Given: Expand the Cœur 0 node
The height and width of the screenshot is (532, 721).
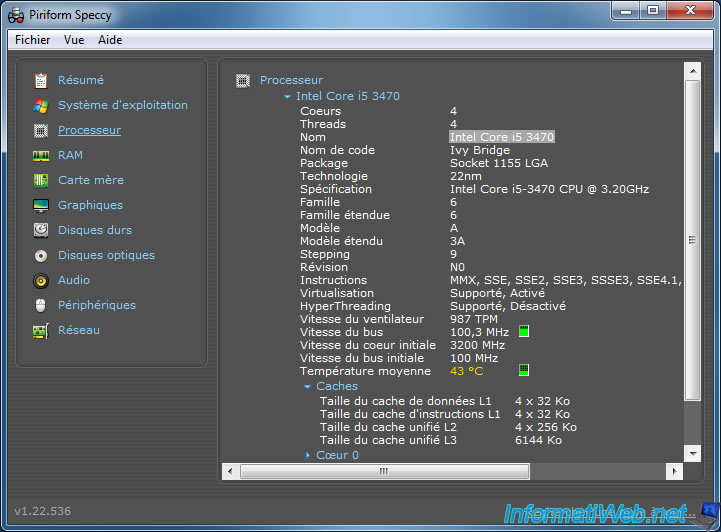Looking at the screenshot, I should (308, 455).
